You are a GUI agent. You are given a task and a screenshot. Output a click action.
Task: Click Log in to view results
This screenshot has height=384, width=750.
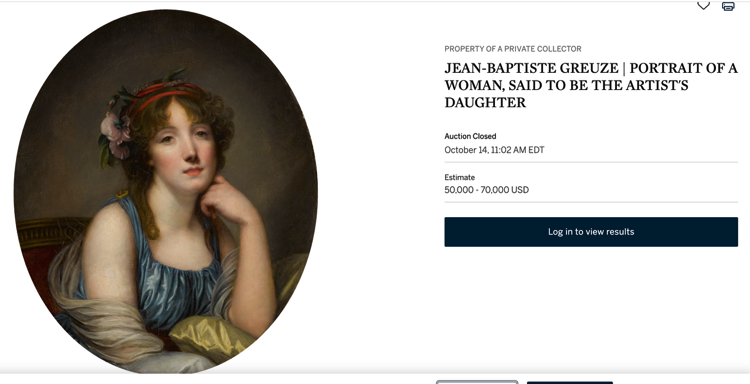point(591,232)
